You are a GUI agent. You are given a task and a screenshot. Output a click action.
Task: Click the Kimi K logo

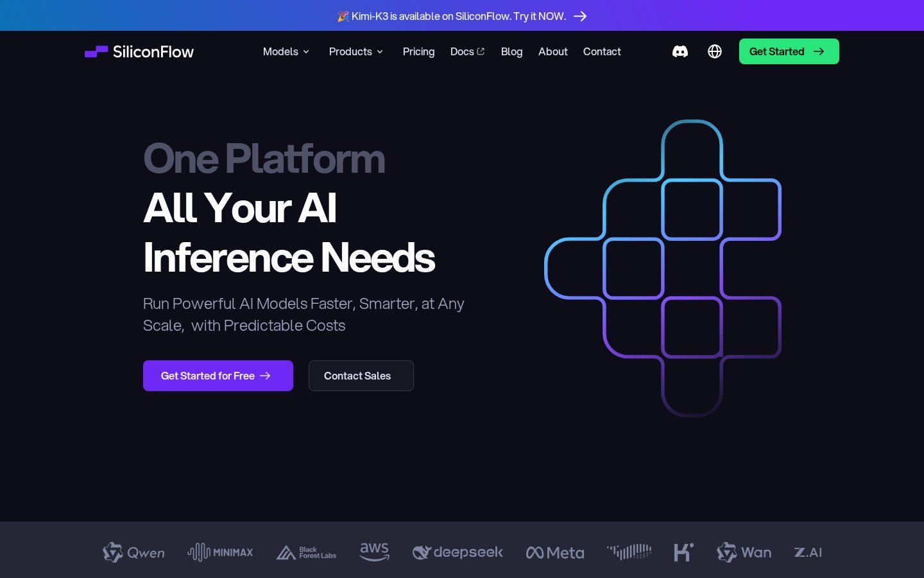coord(683,552)
